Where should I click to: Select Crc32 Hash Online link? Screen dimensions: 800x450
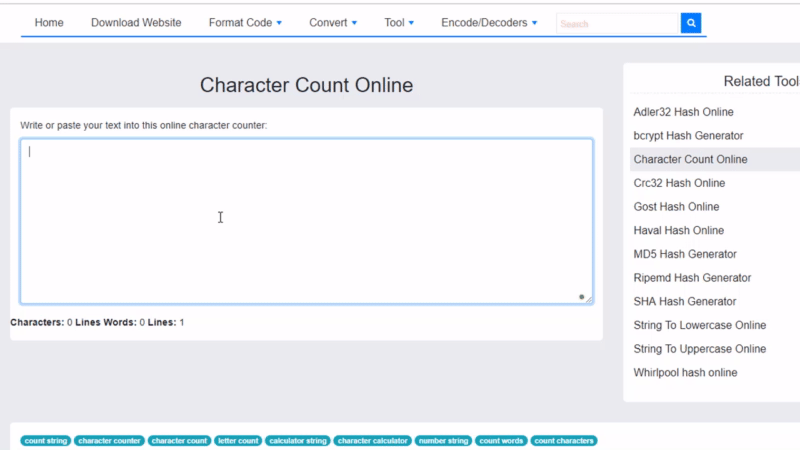tap(679, 183)
